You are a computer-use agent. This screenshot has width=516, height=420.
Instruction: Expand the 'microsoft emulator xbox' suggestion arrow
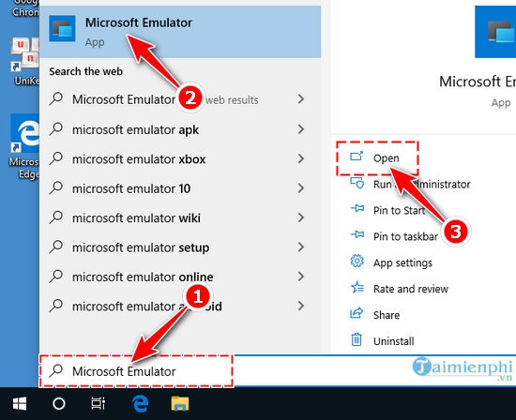tap(301, 158)
